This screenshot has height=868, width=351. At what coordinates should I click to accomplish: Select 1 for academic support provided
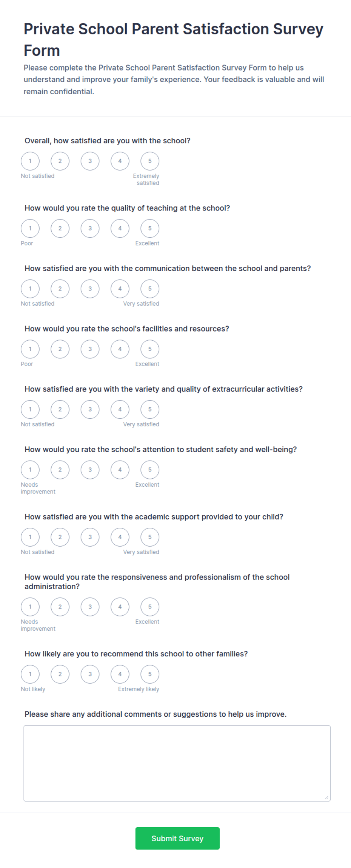click(x=30, y=537)
